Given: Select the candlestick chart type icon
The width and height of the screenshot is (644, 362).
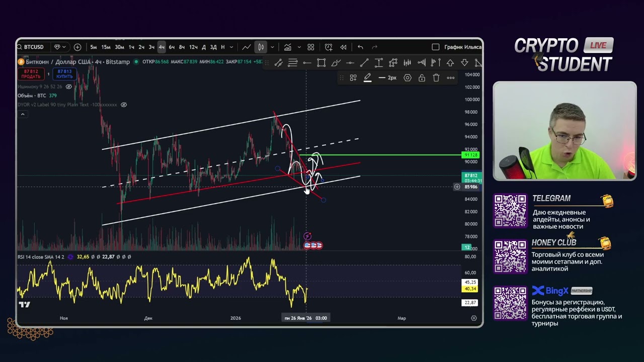Looking at the screenshot, I should 261,47.
